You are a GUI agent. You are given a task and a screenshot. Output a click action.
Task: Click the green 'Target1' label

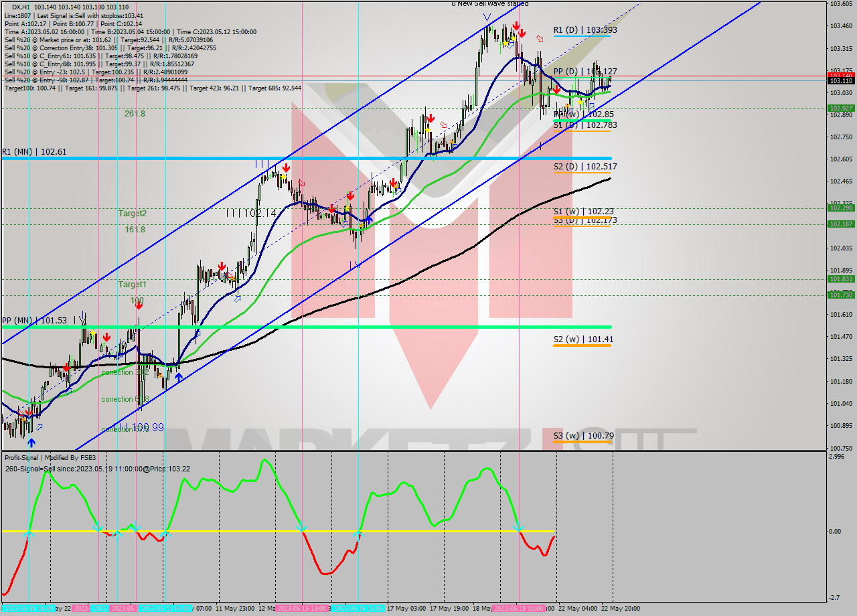click(x=133, y=285)
